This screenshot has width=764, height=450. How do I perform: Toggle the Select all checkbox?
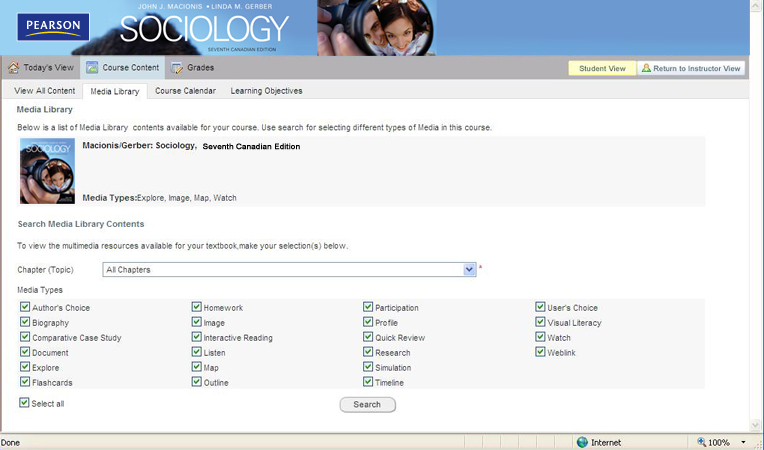[x=24, y=403]
